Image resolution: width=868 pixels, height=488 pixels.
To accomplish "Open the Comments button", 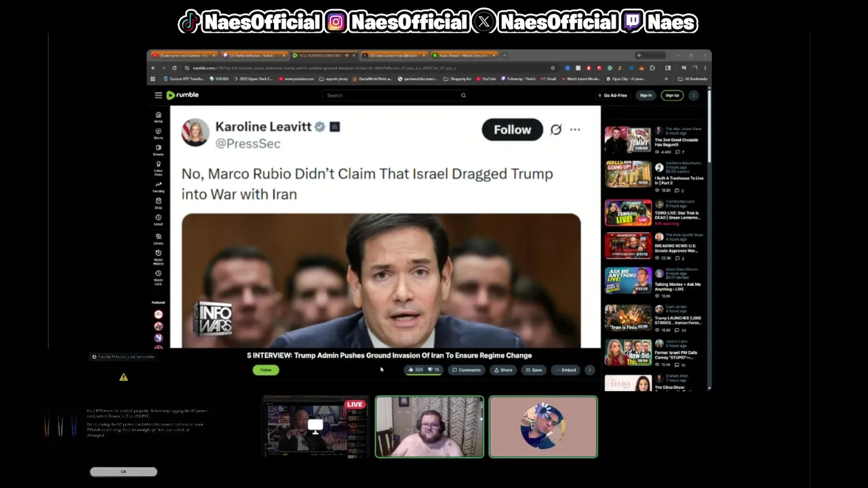I will coord(467,370).
